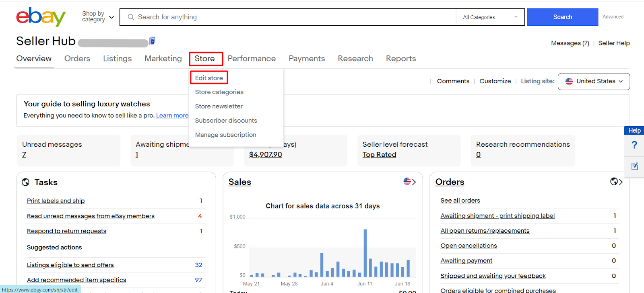Switch to the Reports tab
The image size is (644, 293).
point(401,59)
